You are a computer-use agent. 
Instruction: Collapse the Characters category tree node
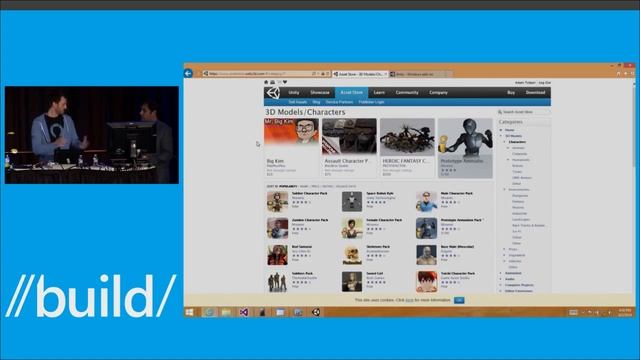coord(505,142)
